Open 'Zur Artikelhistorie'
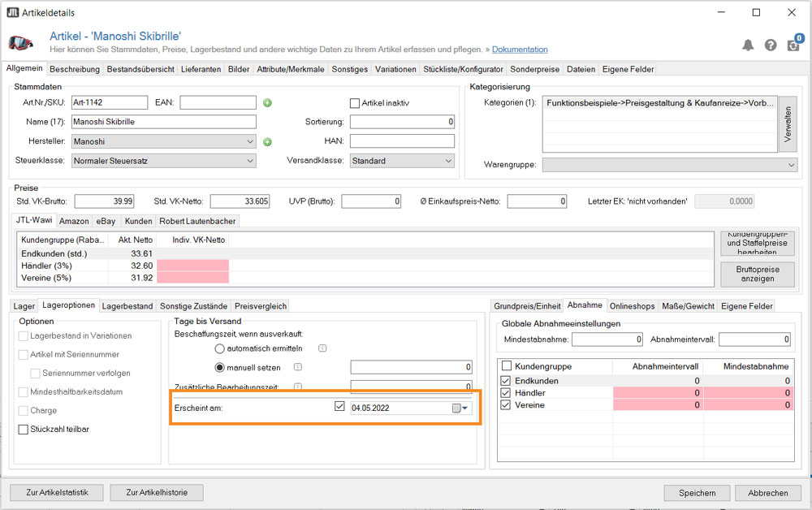This screenshot has height=510, width=812. (157, 492)
